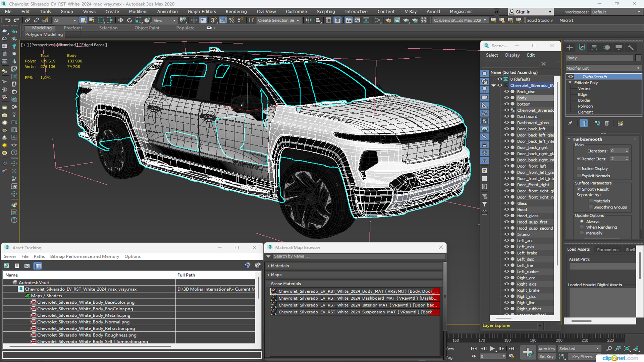Hide the Hood object via eye icon
This screenshot has height=362, width=644.
click(x=506, y=209)
